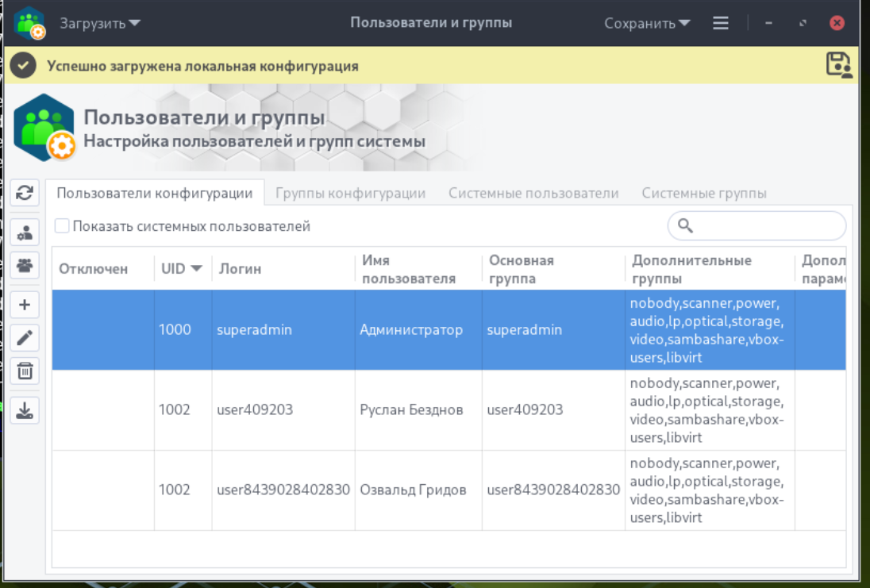Edit selected user with pencil icon
The height and width of the screenshot is (588, 870).
pyautogui.click(x=25, y=338)
